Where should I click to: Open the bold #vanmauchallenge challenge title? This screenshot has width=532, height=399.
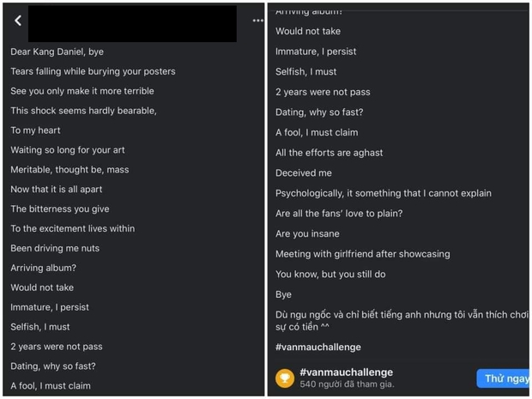pyautogui.click(x=346, y=372)
